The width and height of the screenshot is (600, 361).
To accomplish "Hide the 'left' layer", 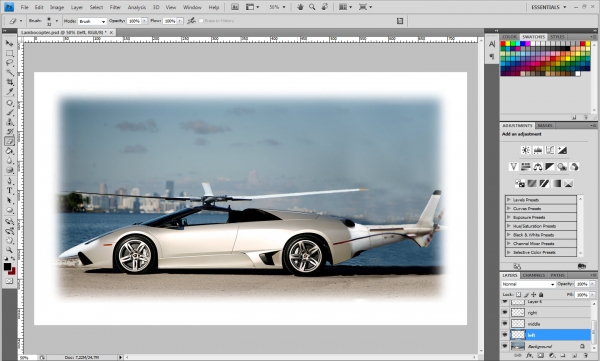I will (x=505, y=335).
